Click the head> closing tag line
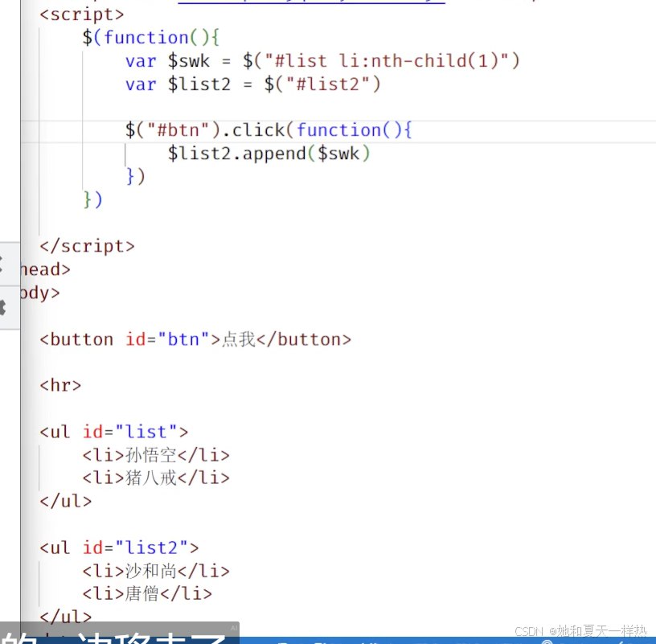The height and width of the screenshot is (644, 656). 45,269
